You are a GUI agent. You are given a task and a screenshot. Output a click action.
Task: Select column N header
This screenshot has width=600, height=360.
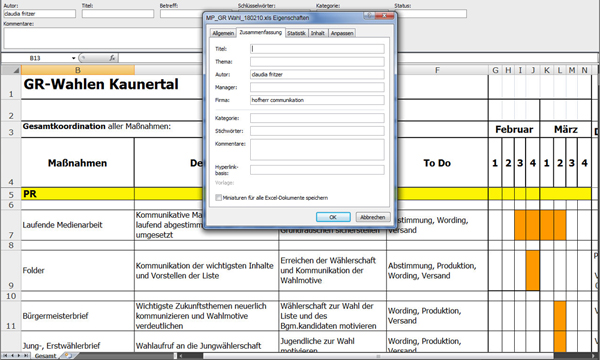pyautogui.click(x=584, y=70)
